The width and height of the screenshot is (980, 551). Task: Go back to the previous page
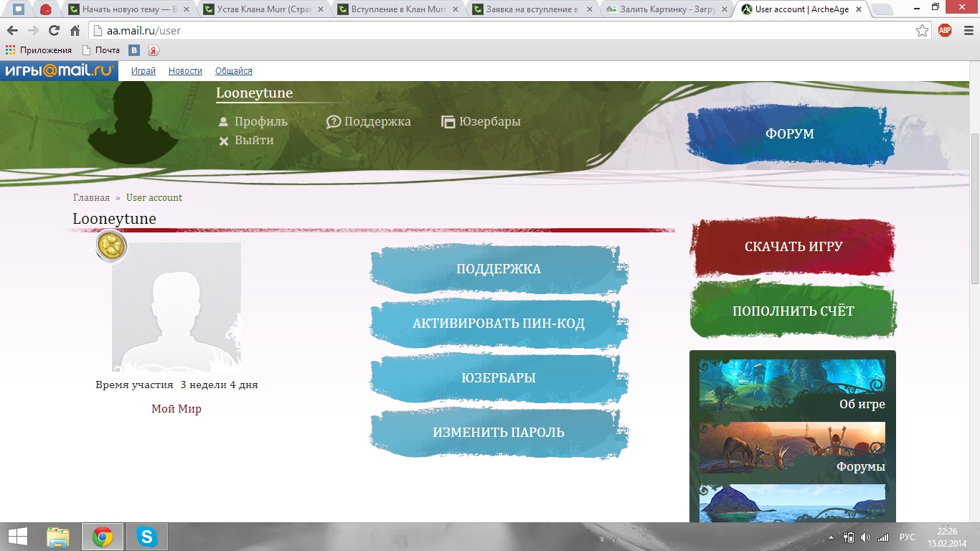pyautogui.click(x=13, y=31)
